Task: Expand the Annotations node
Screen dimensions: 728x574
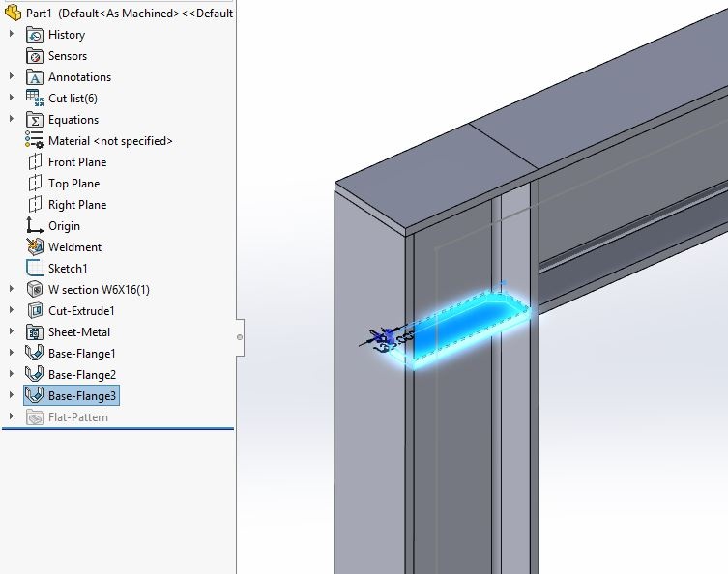Action: coord(12,76)
